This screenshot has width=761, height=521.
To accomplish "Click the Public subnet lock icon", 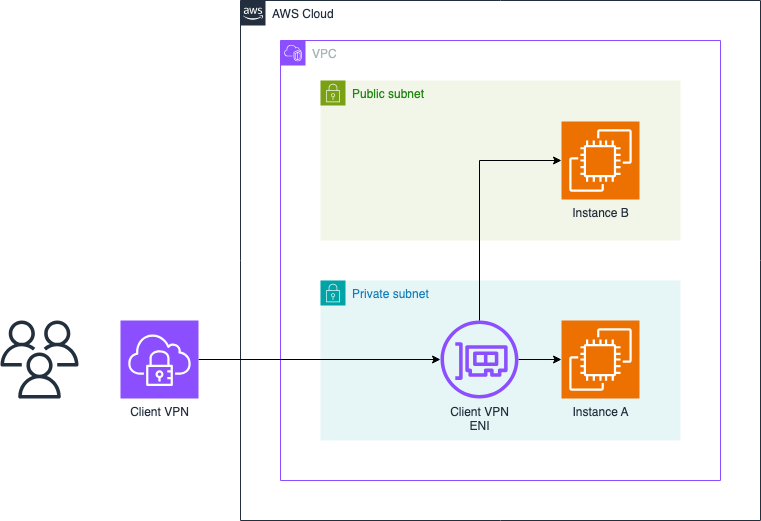I will (333, 93).
